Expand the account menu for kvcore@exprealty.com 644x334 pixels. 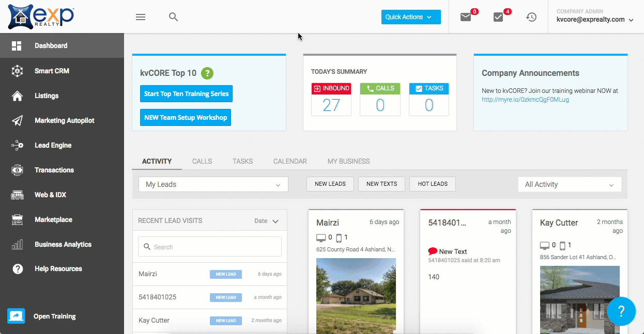595,20
